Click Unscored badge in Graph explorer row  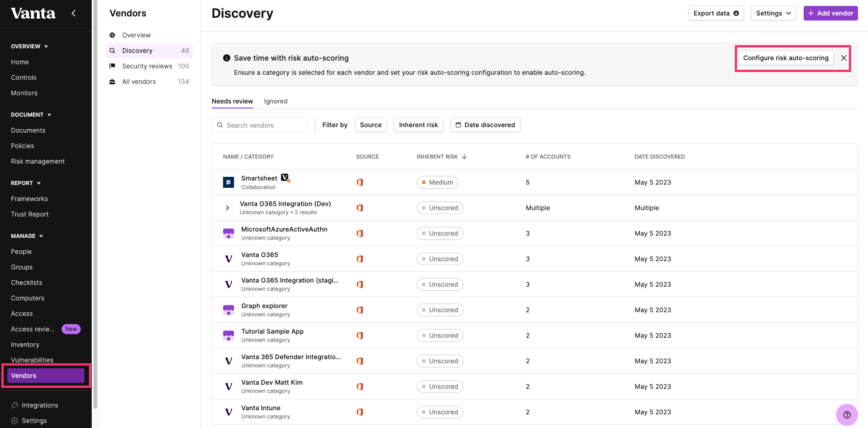(440, 310)
